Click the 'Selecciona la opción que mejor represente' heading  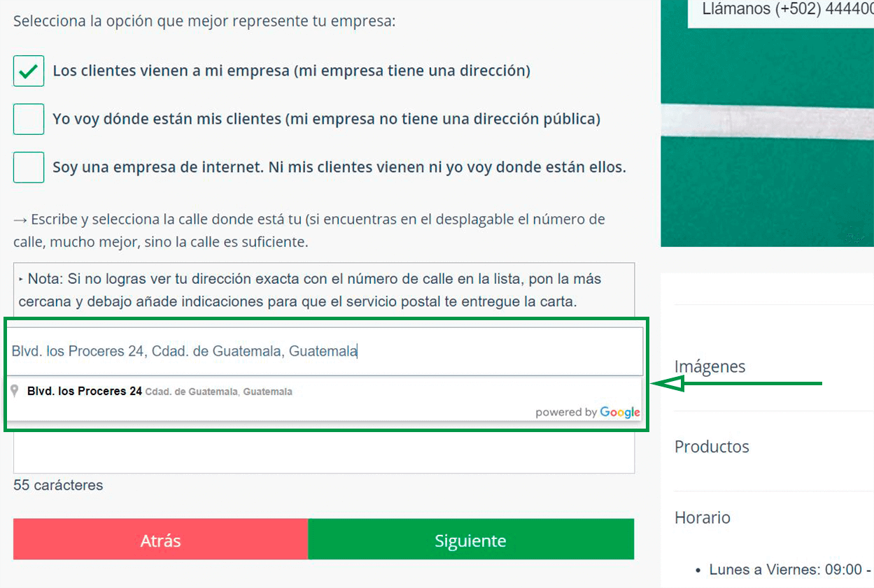point(204,21)
